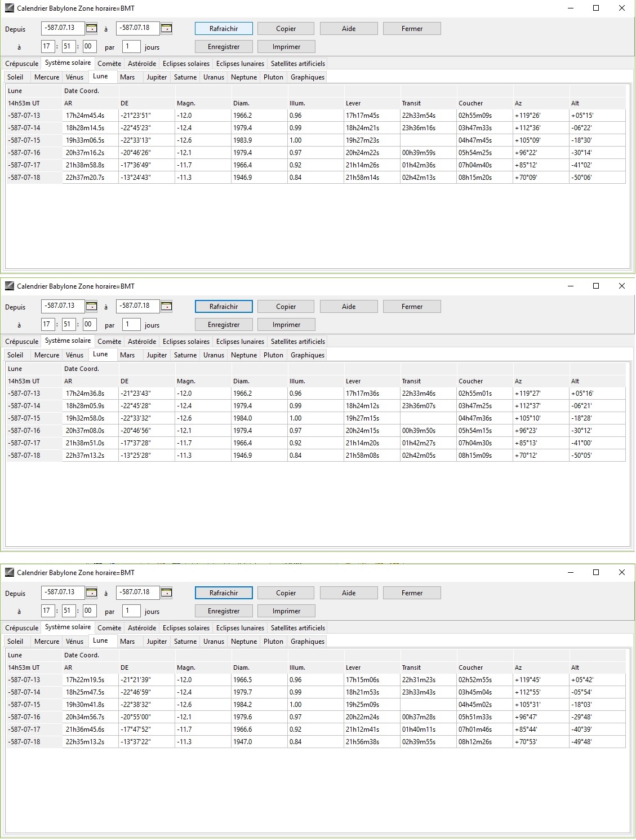636x840 pixels.
Task: Select DE cell -22°45'23"
Action: tap(146, 128)
